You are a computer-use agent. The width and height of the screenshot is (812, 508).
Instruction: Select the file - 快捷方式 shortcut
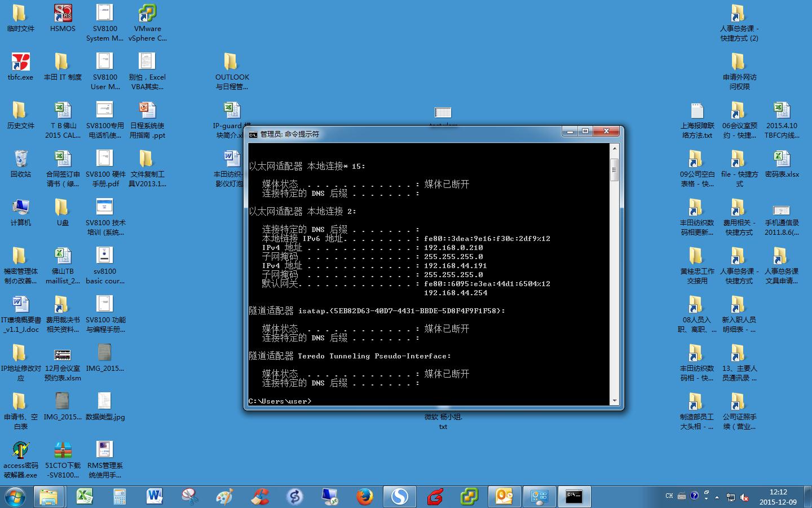[x=739, y=168]
